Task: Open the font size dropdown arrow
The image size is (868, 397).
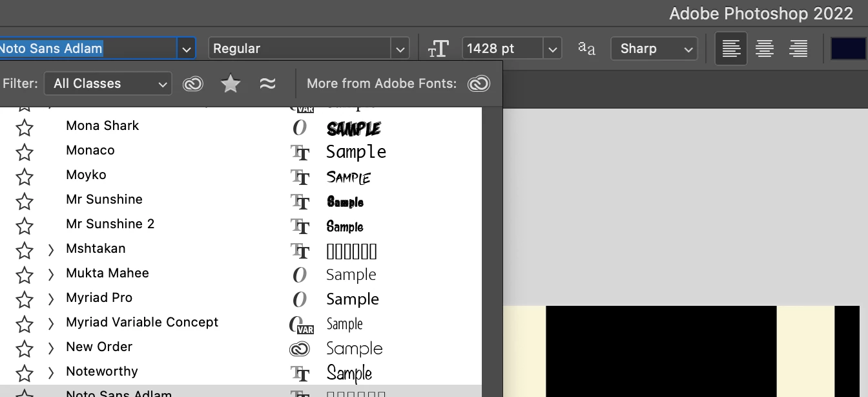Action: tap(552, 48)
